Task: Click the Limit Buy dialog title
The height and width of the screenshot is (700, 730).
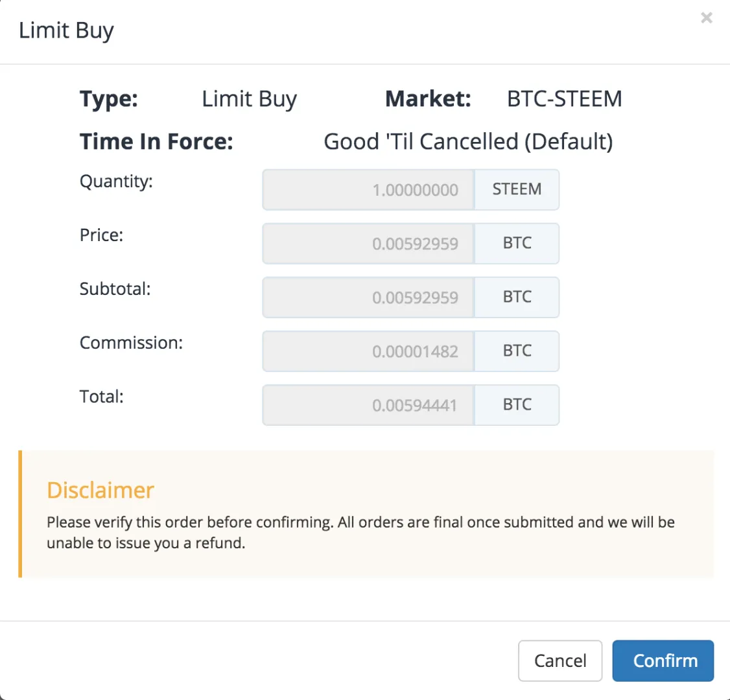Action: 66,31
